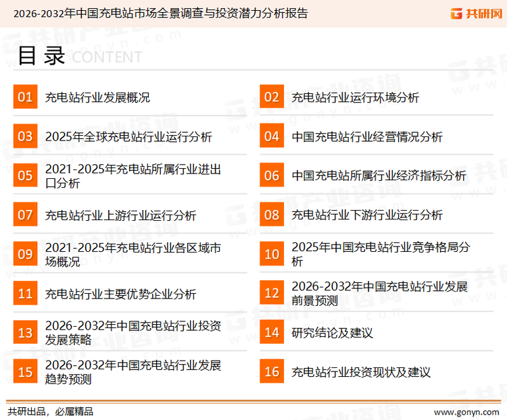Select chapter 充电站行业上游行业运行分析
The width and height of the screenshot is (507, 420).
tap(120, 215)
